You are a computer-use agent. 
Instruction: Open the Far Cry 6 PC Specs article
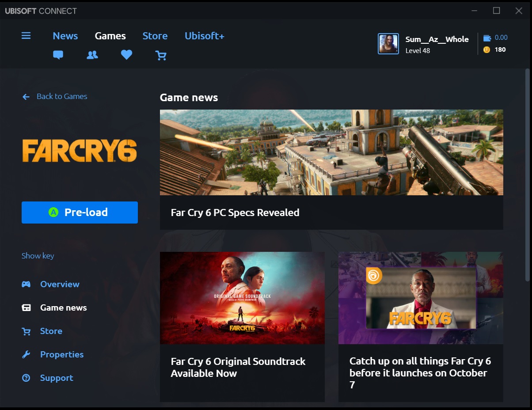pos(331,169)
